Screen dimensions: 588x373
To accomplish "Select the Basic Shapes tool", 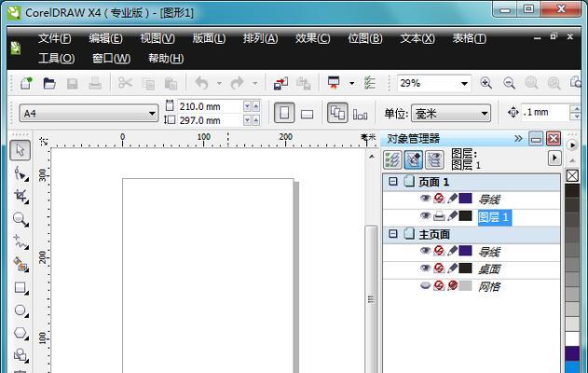I will pyautogui.click(x=21, y=355).
